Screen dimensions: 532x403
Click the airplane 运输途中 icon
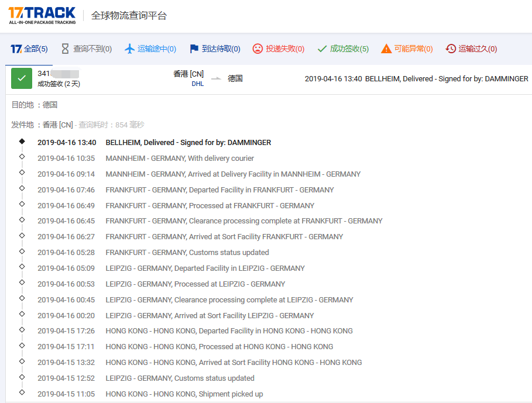pos(130,49)
